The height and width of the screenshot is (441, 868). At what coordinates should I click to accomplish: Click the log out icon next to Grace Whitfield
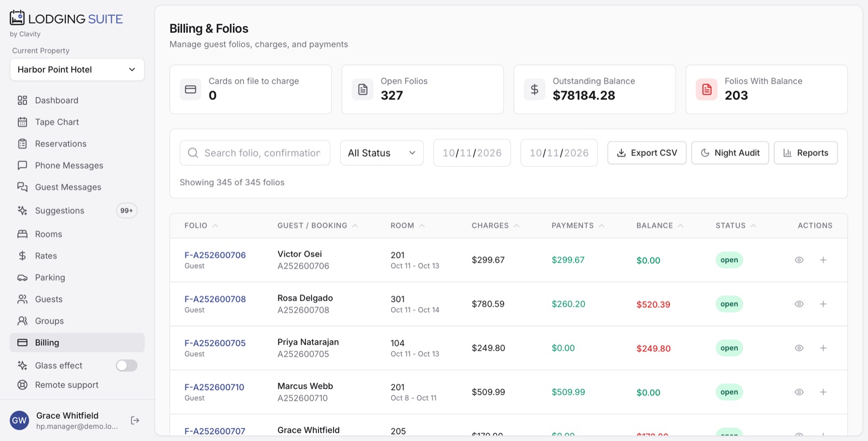coord(135,420)
